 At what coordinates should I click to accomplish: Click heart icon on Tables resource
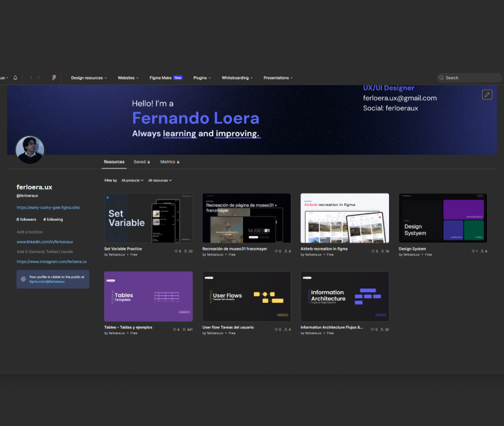point(174,329)
